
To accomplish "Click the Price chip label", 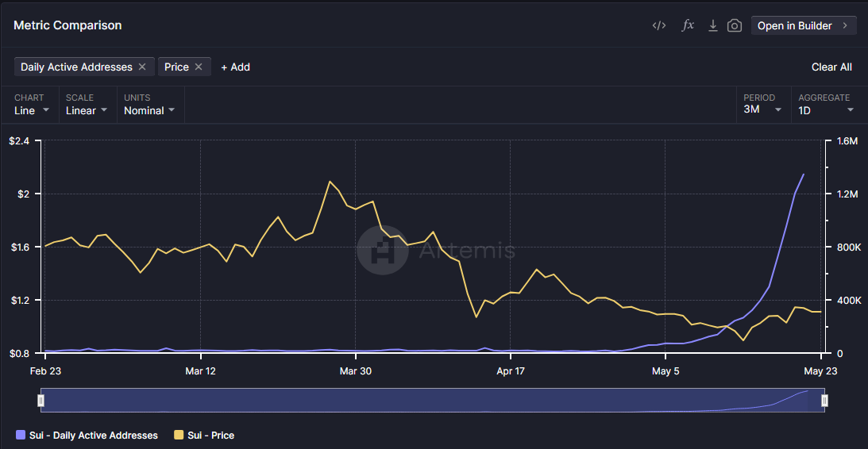I will [176, 67].
